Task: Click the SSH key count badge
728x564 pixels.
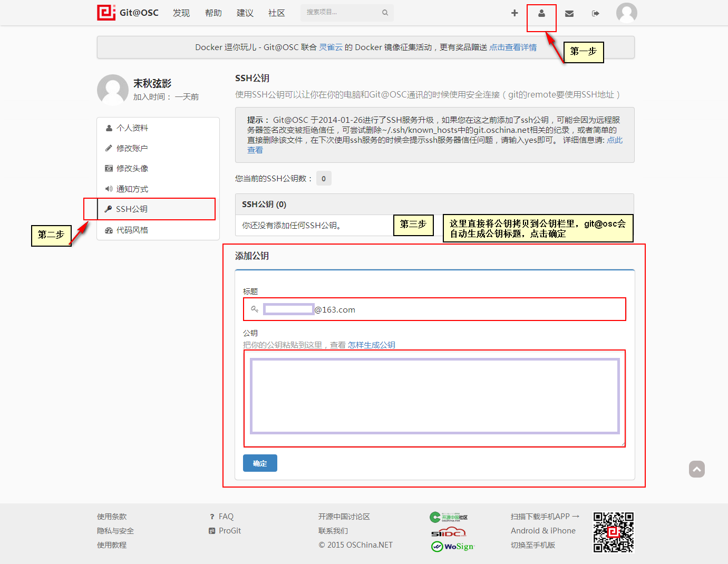Action: point(324,179)
